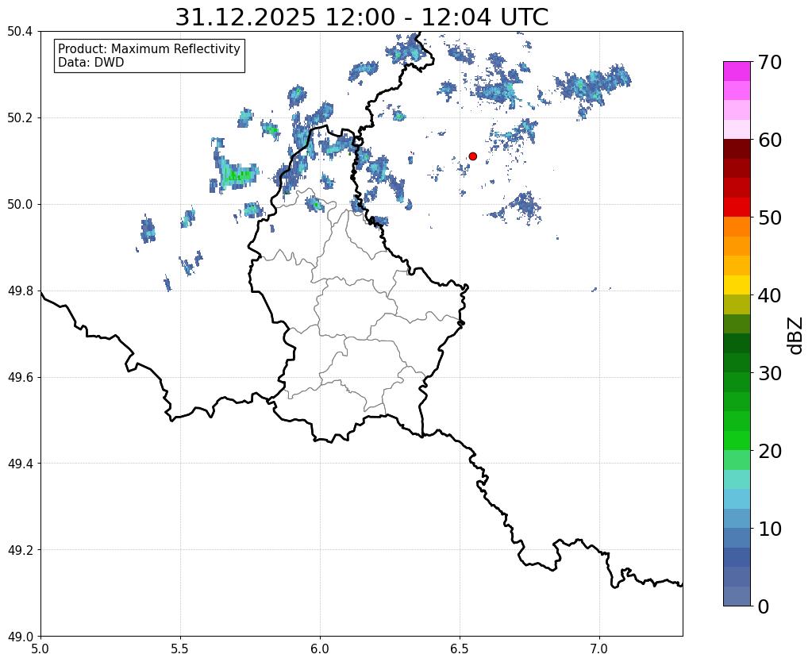The height and width of the screenshot is (662, 812).
Task: Click longitude axis label 6.5
Action: coord(460,649)
